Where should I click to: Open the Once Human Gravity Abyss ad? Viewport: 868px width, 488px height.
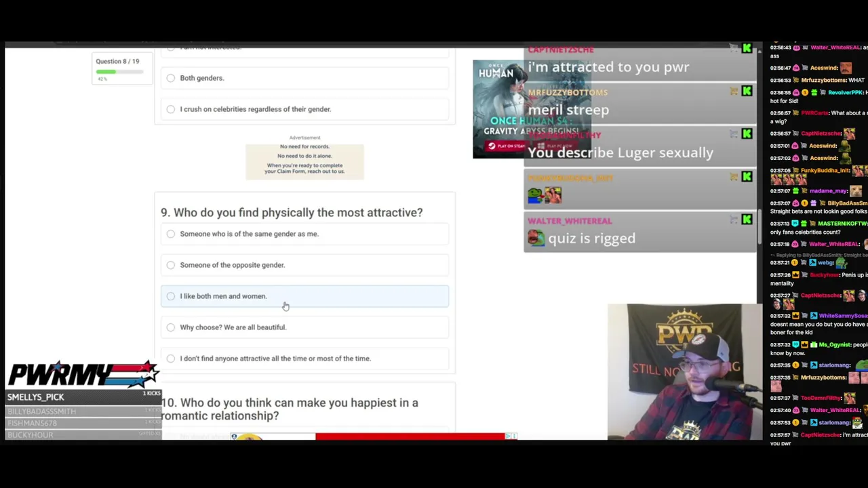[x=532, y=109]
